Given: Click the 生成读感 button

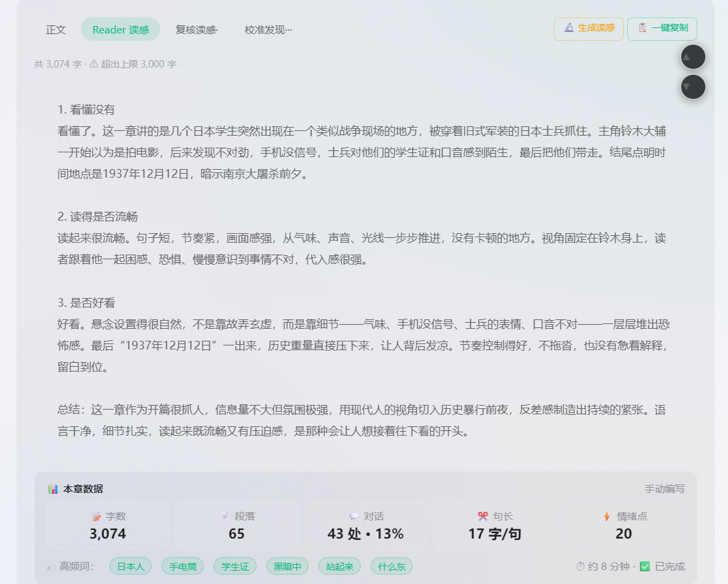Looking at the screenshot, I should 588,28.
